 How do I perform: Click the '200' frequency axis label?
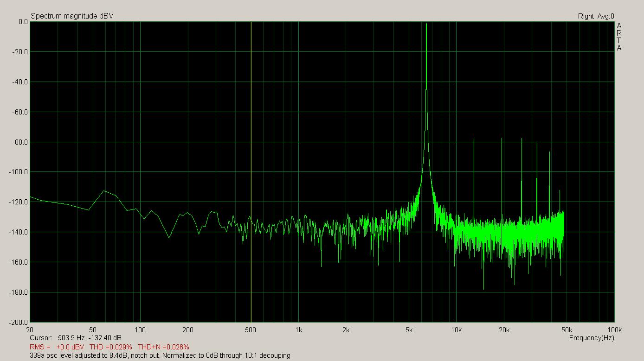pos(188,330)
